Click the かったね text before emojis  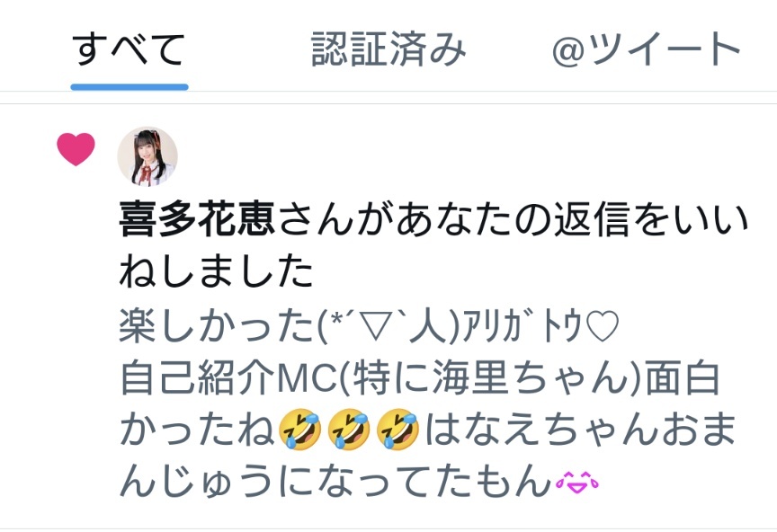pyautogui.click(x=197, y=429)
